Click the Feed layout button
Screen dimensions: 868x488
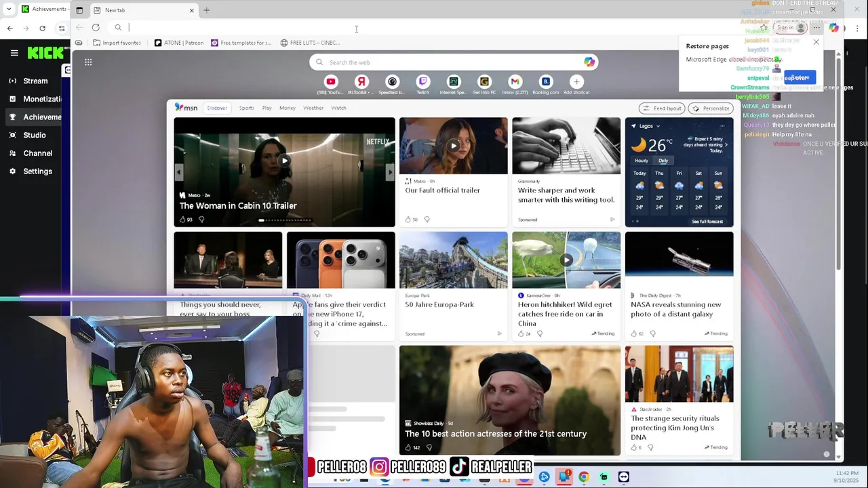662,108
